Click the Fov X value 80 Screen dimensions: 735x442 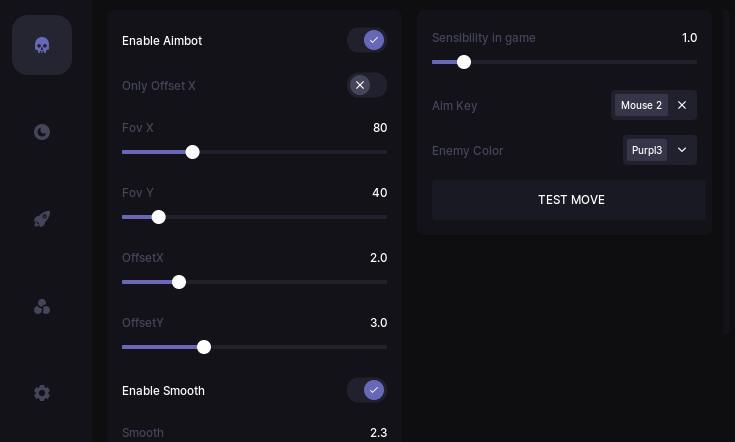[379, 128]
